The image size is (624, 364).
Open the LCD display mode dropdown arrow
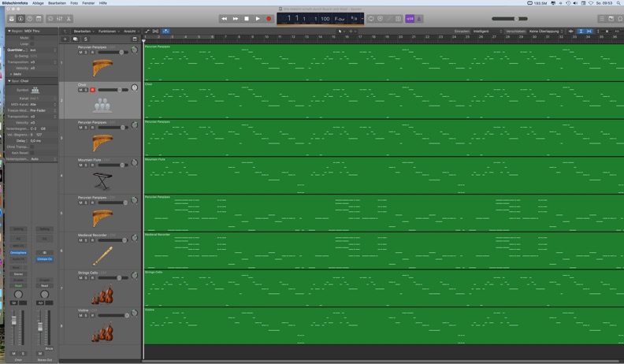click(362, 19)
